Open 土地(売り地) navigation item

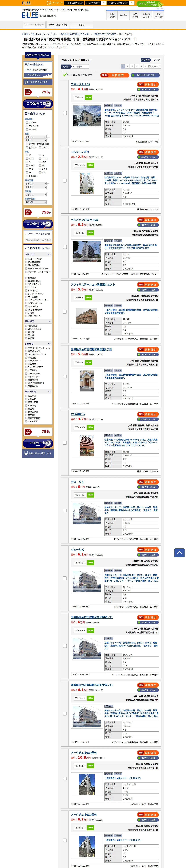(x=135, y=15)
